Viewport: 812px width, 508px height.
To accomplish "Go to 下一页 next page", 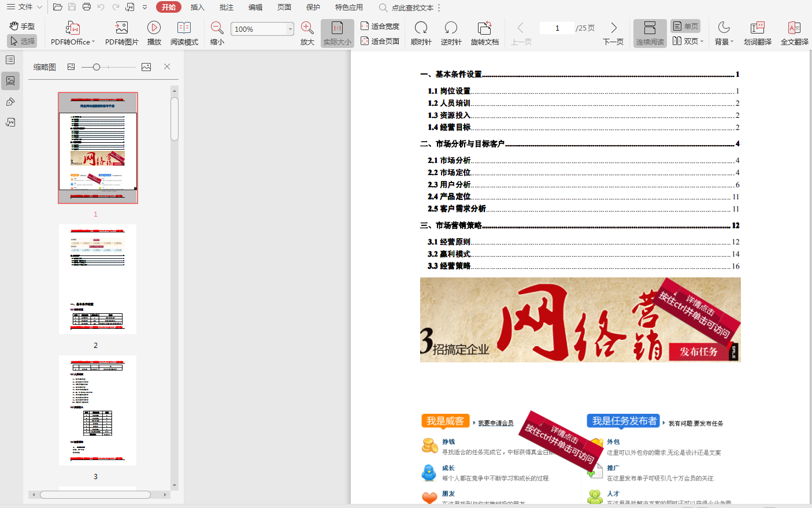I will [x=613, y=34].
